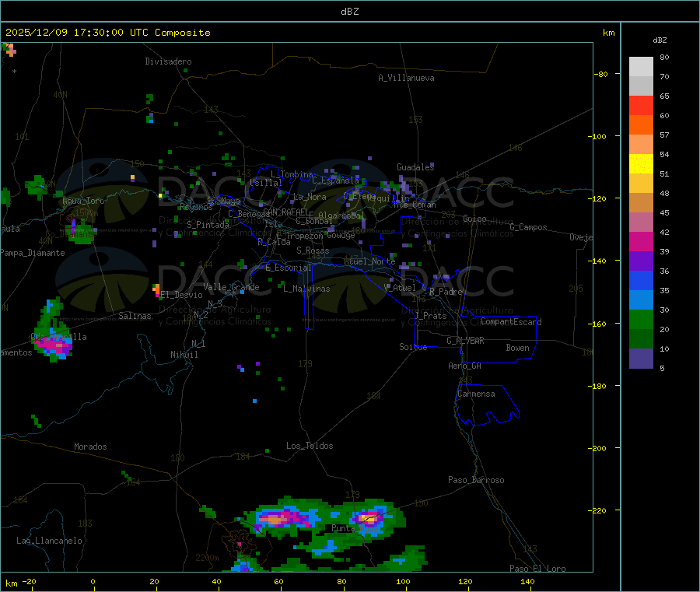This screenshot has height=592, width=700.
Task: Click the A_Villanueva station label
Action: [406, 78]
